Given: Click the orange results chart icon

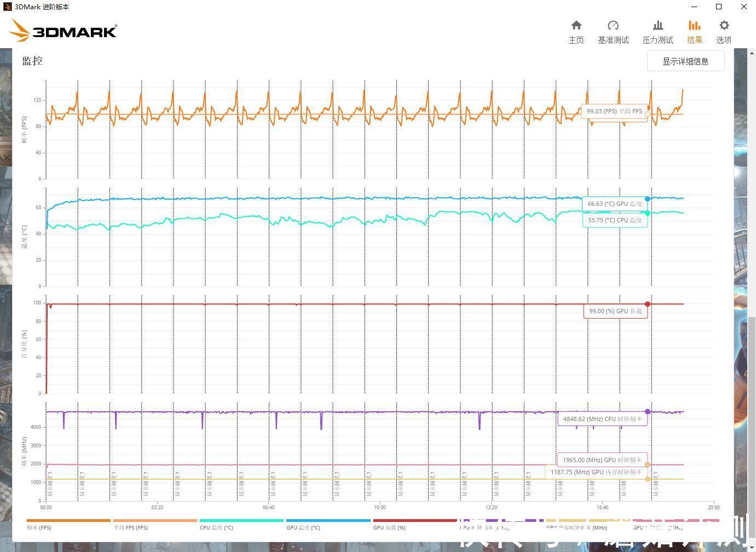Looking at the screenshot, I should (695, 25).
